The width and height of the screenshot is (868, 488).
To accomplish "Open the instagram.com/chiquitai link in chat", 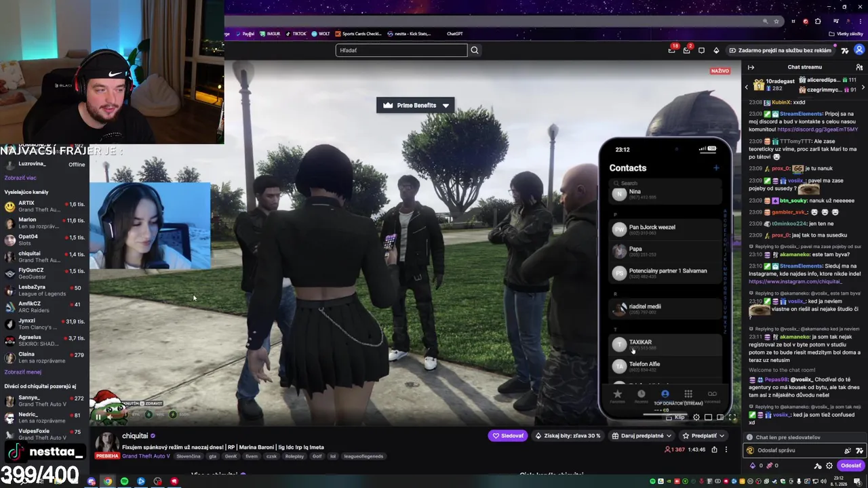I will point(795,281).
